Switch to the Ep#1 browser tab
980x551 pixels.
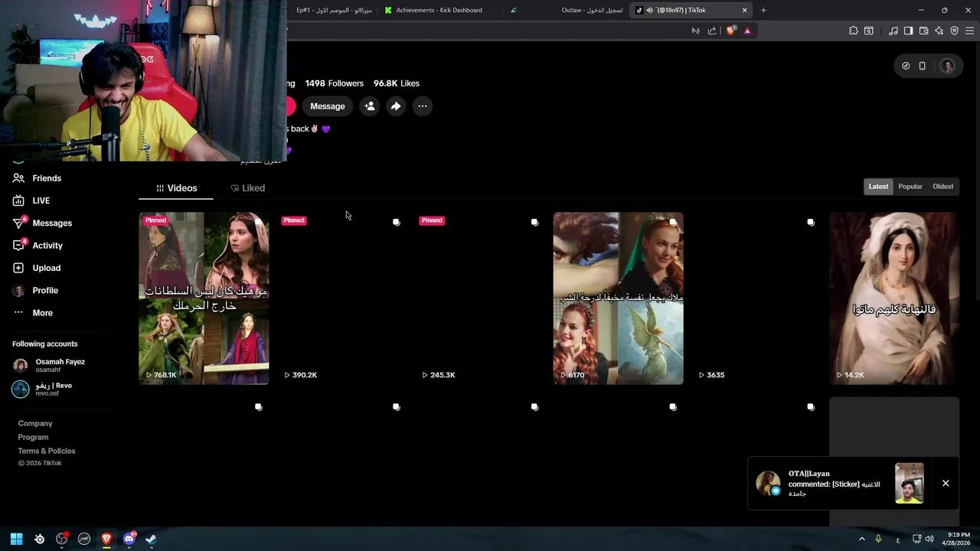point(334,10)
